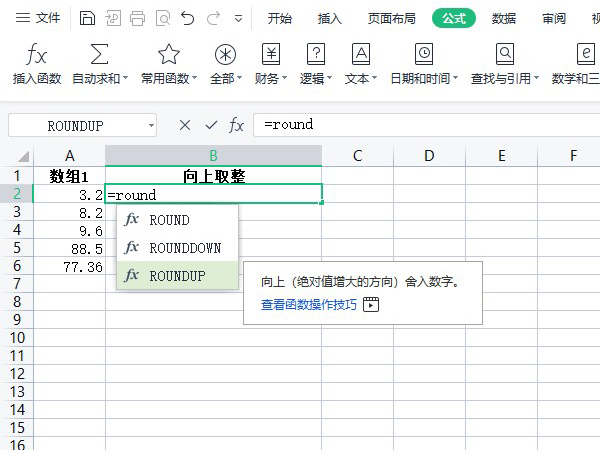Click the Save icon in the quick toolbar

[88, 18]
